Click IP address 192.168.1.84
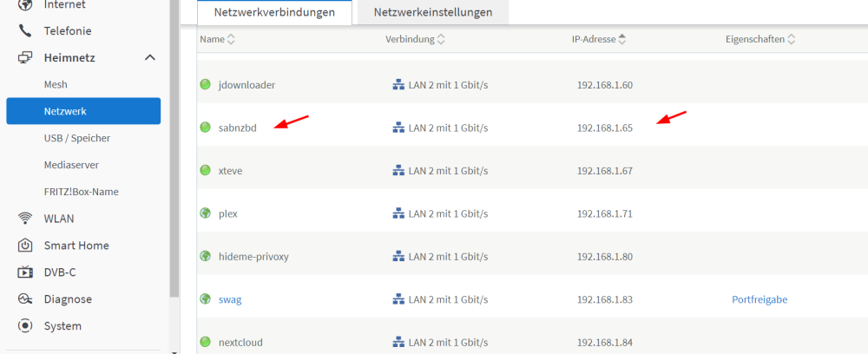Image resolution: width=868 pixels, height=354 pixels. (604, 343)
